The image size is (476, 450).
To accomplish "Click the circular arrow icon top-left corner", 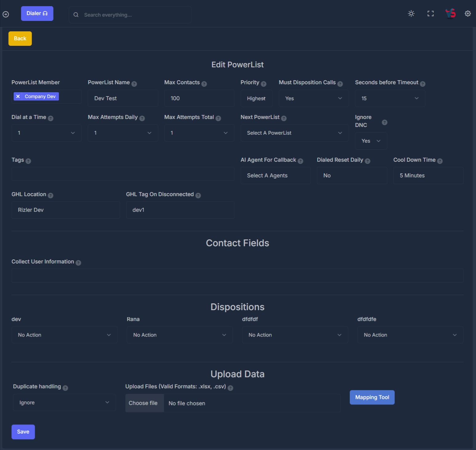I will [6, 14].
